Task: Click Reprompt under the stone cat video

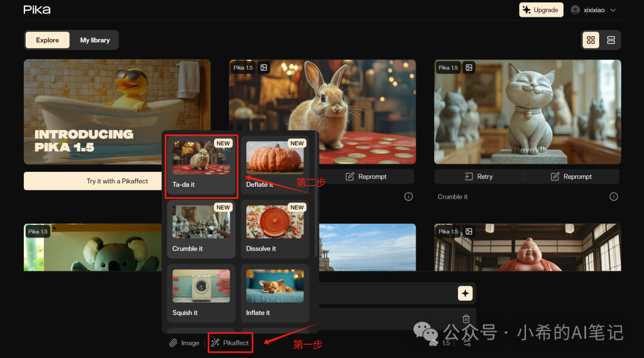Action: click(x=571, y=177)
